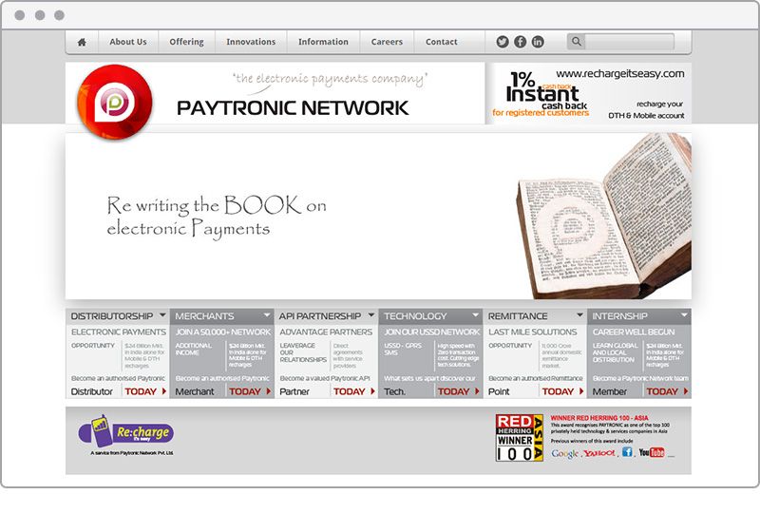Open the Electronic Payments heading
This screenshot has width=760, height=532.
(118, 332)
